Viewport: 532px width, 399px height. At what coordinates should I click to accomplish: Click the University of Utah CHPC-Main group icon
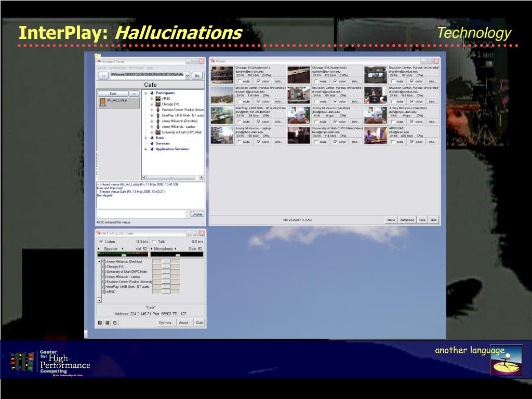pos(158,132)
